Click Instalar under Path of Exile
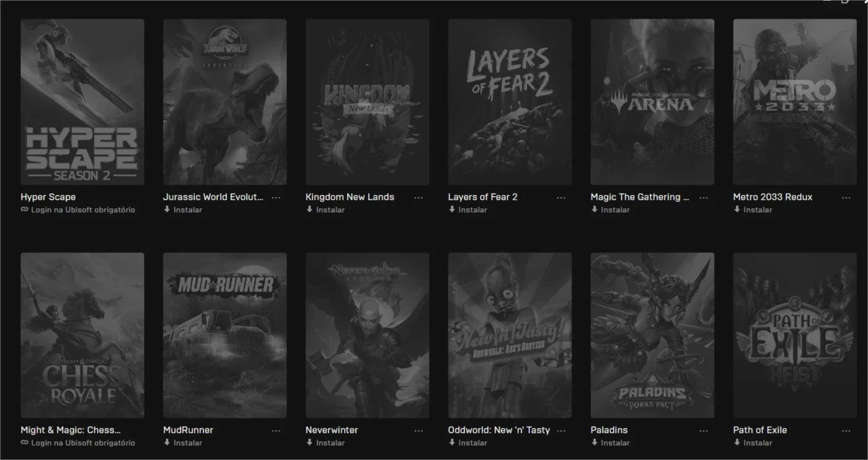 [x=758, y=443]
